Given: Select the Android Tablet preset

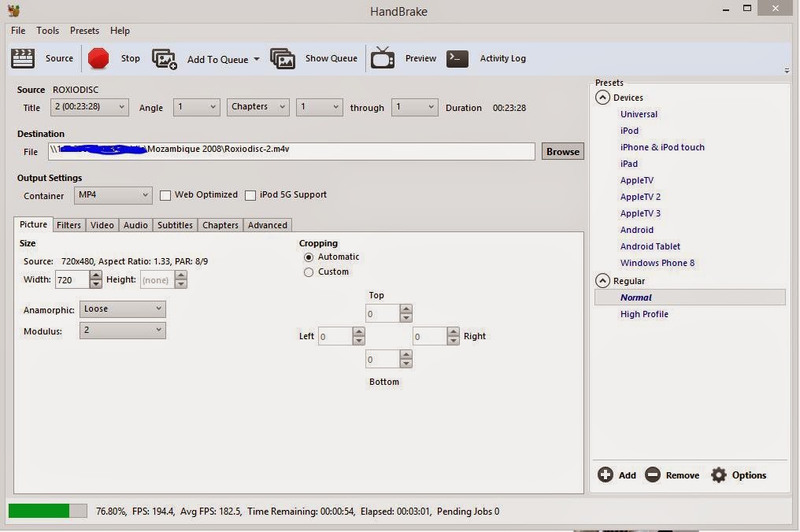Looking at the screenshot, I should [x=650, y=246].
